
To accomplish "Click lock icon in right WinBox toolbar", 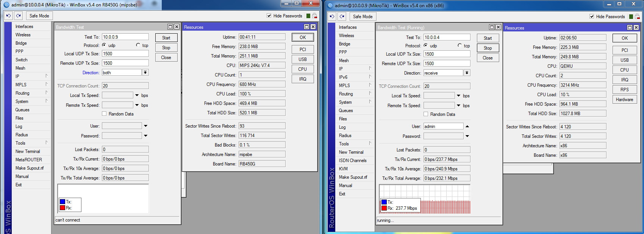I will (x=638, y=16).
